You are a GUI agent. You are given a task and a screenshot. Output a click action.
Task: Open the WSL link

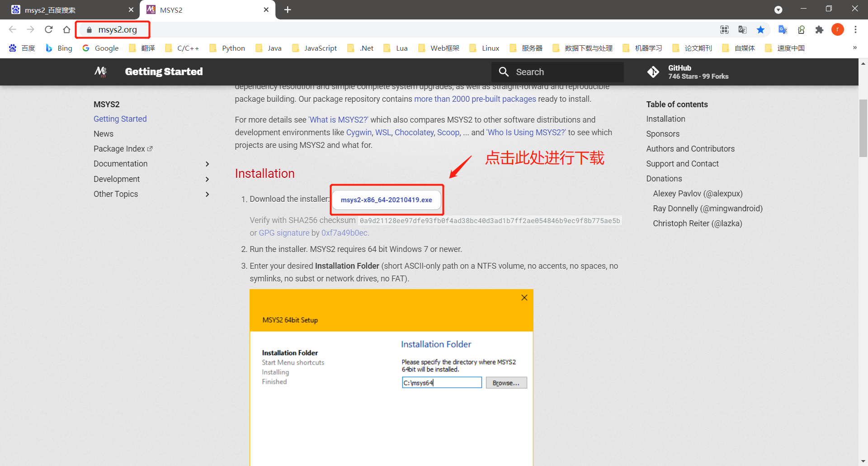(x=383, y=133)
